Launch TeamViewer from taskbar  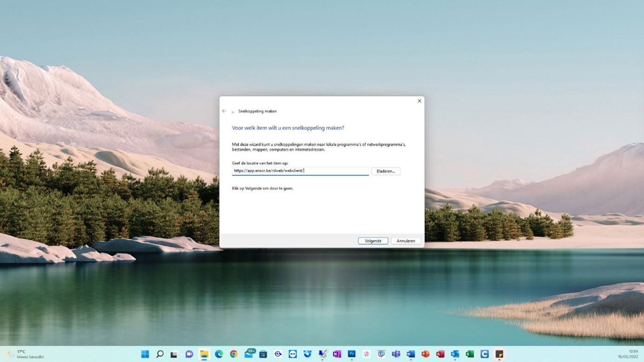[x=293, y=354]
